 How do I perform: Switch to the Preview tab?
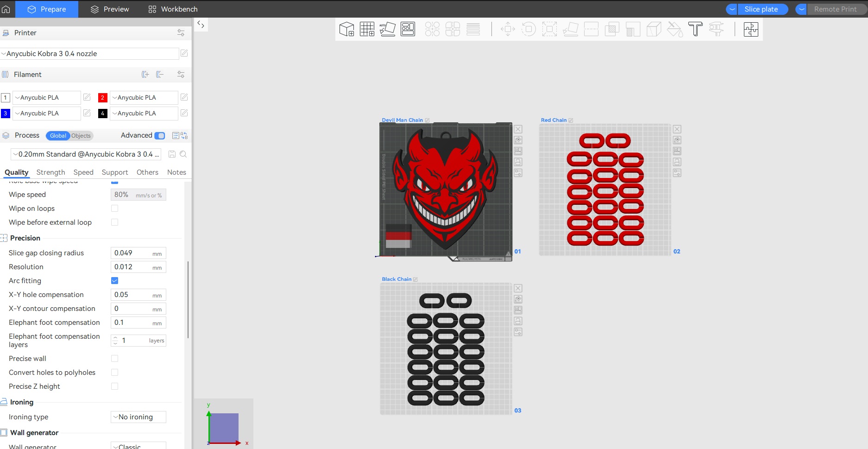pyautogui.click(x=110, y=9)
